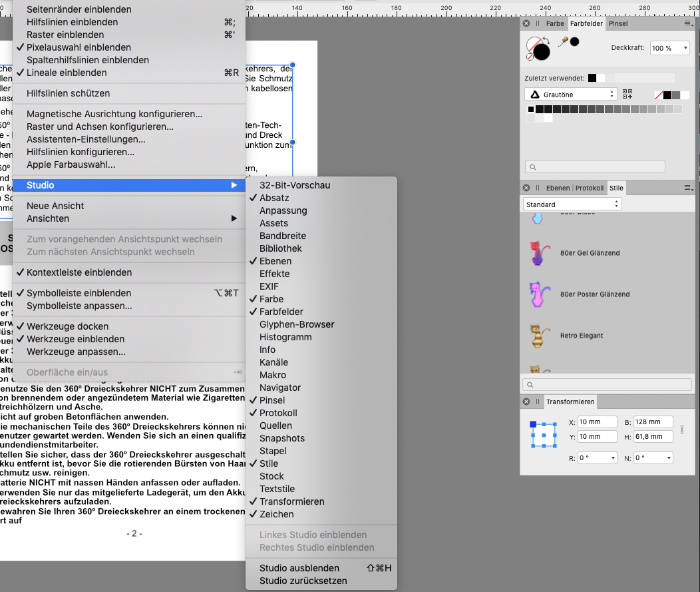Choose Studio zurücksetzen
This screenshot has width=700, height=592.
click(x=303, y=581)
